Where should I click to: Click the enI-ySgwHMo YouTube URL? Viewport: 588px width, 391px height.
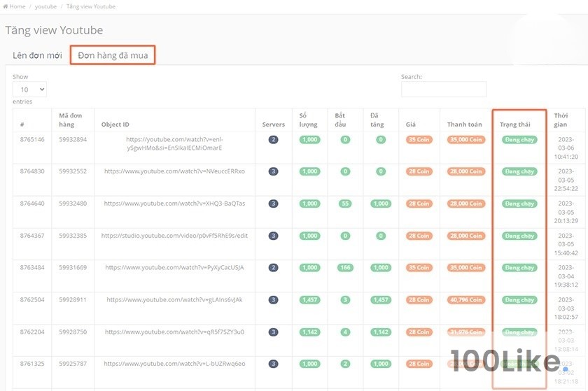174,143
